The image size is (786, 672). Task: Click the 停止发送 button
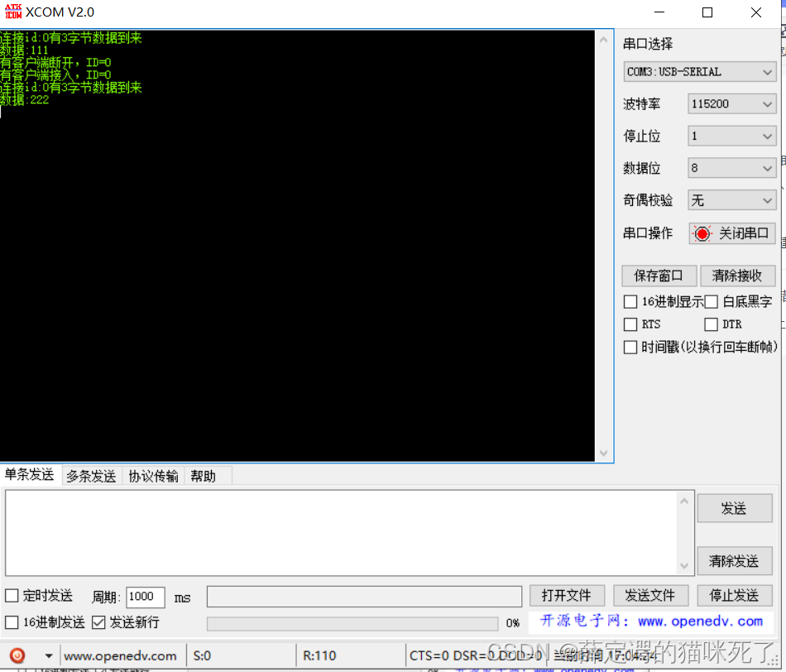(735, 595)
